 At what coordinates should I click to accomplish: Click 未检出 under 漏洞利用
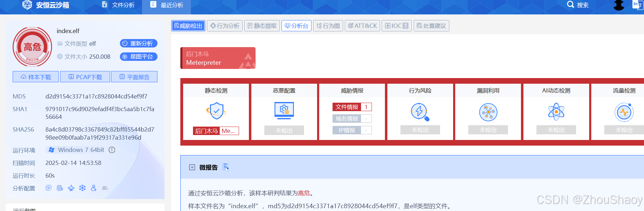488,130
